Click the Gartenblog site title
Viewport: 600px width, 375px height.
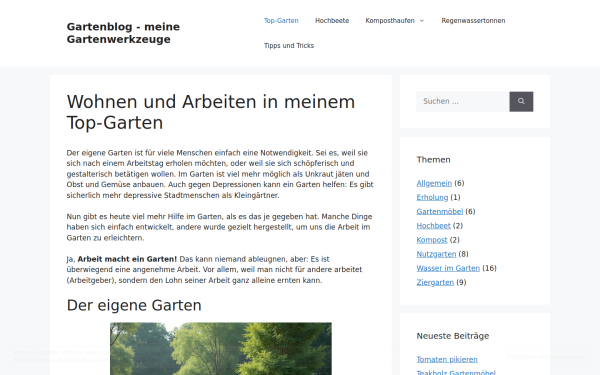tap(123, 33)
